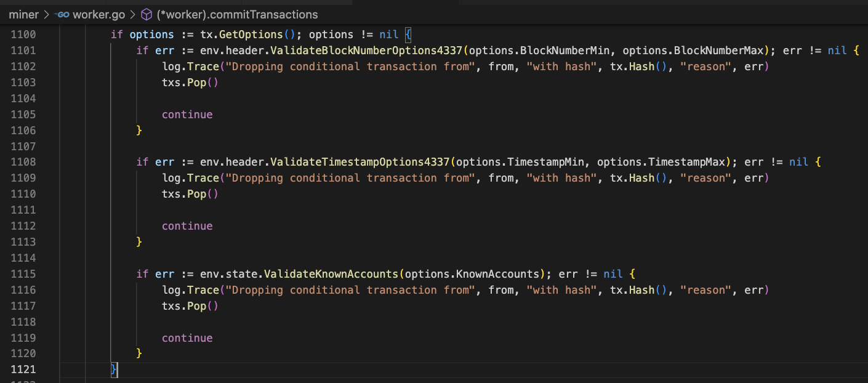Image resolution: width=868 pixels, height=383 pixels.
Task: Expand the (*worker).commitTransactions breadcrumb symbol
Action: point(237,14)
